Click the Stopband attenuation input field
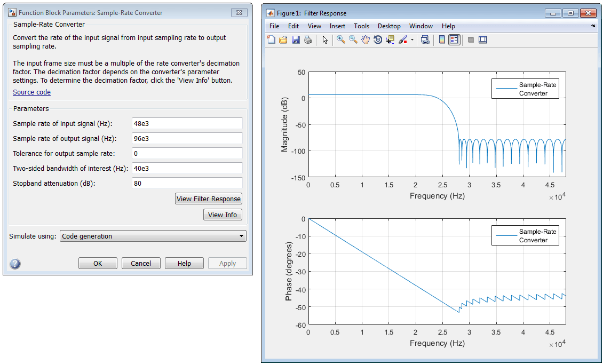The image size is (603, 364). click(187, 183)
